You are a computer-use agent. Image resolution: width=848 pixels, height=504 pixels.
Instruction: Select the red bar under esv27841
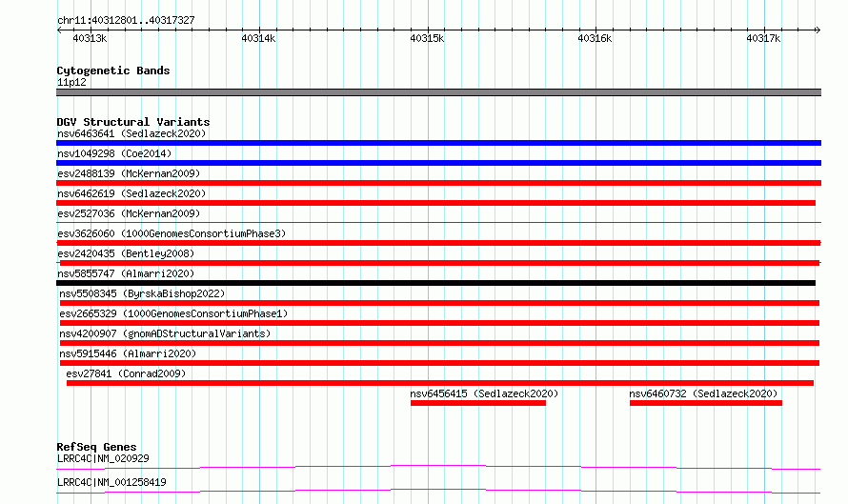pos(440,383)
